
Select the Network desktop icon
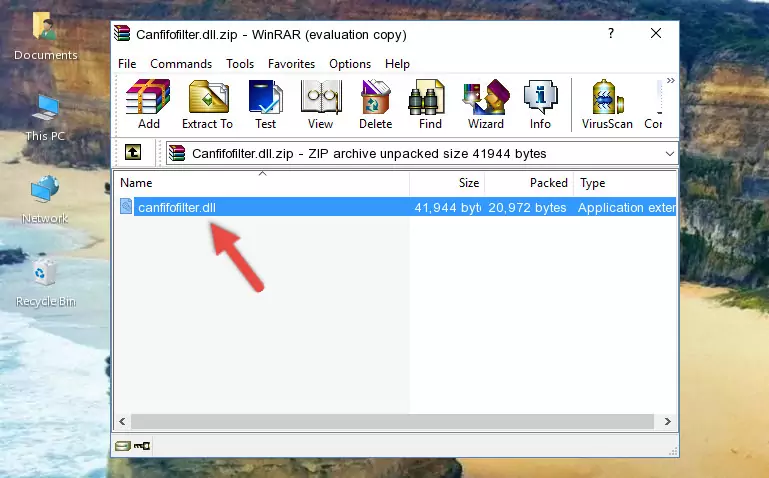(45, 200)
